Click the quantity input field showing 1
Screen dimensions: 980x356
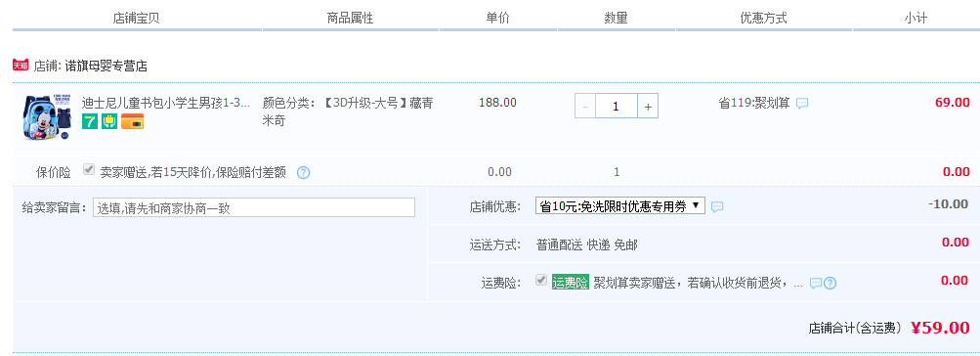tap(617, 107)
